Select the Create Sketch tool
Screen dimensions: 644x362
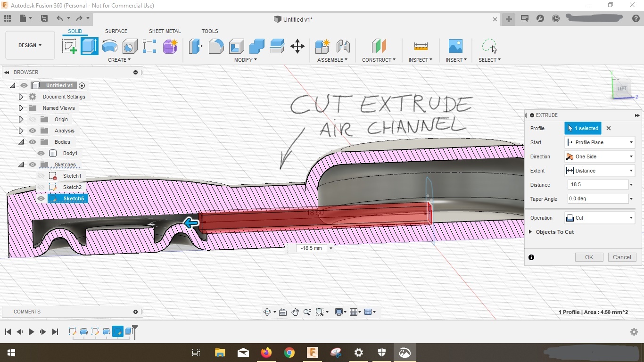(69, 46)
